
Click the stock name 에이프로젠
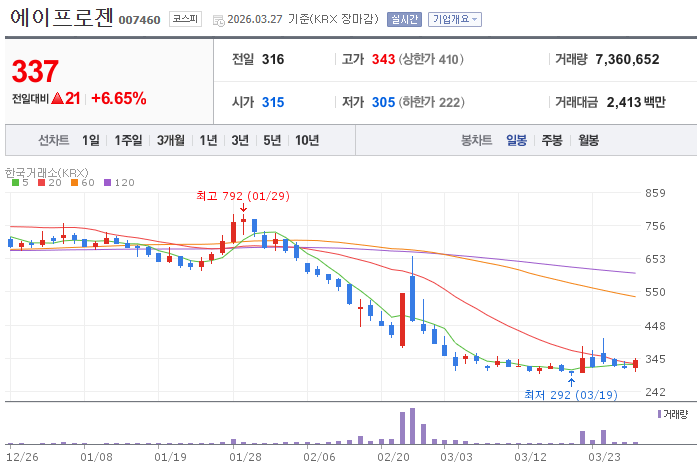[61, 17]
